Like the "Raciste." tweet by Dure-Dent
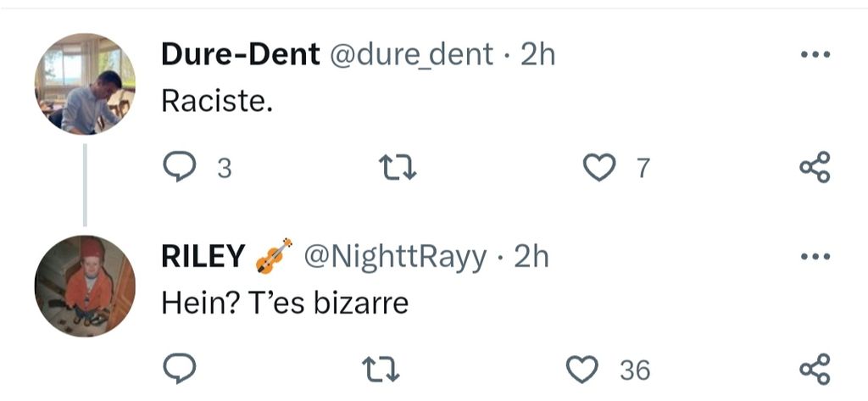Screen dimensions: 868x401 600,169
